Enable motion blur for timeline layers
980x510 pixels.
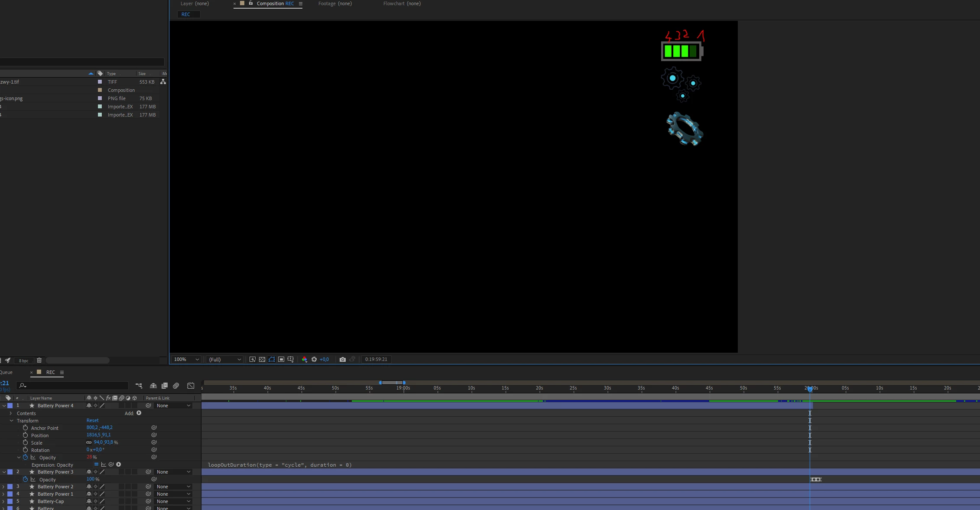tap(176, 386)
